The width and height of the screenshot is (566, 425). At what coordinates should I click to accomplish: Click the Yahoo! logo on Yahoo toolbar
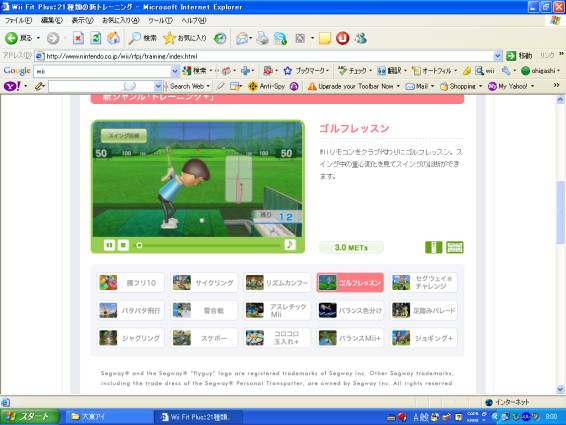[12, 86]
